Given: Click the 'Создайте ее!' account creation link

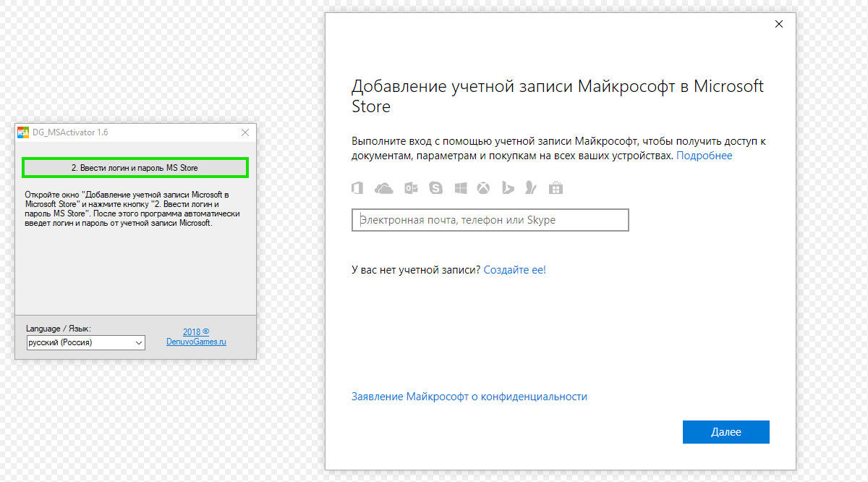Looking at the screenshot, I should (514, 270).
